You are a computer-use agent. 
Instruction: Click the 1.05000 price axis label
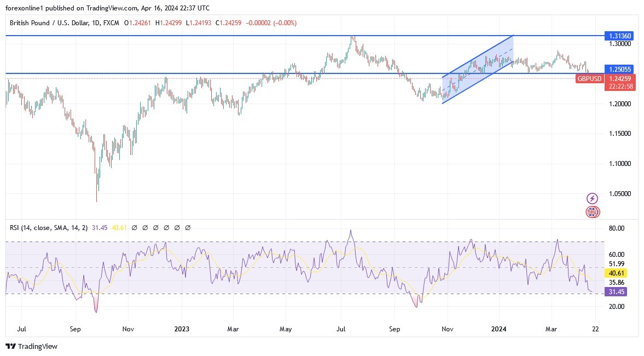tap(620, 194)
